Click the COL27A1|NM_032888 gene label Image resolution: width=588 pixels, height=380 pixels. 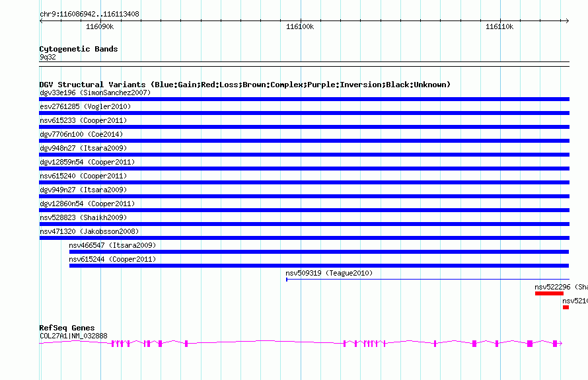pos(73,336)
